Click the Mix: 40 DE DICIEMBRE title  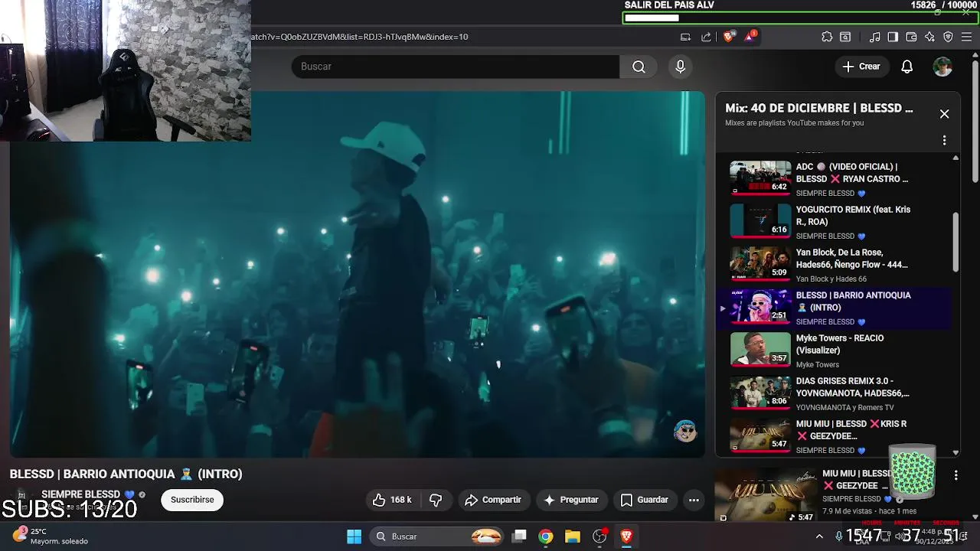tap(819, 109)
